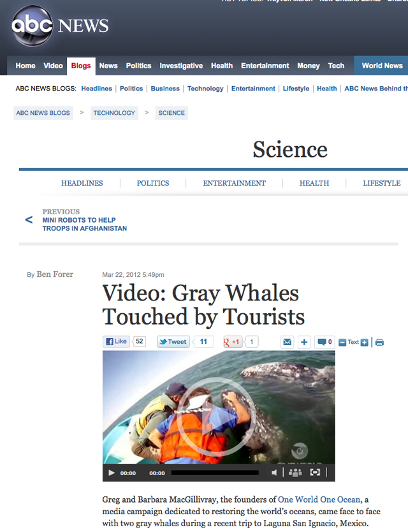Screen dimensions: 408x532
Task: Click Headlines in ABC News Blogs row
Action: click(97, 89)
